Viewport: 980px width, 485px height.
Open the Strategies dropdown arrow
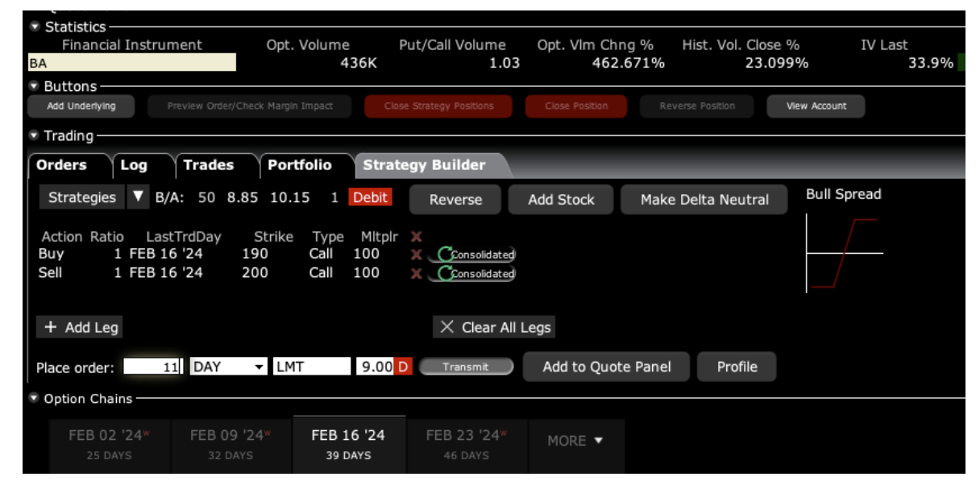pyautogui.click(x=137, y=197)
